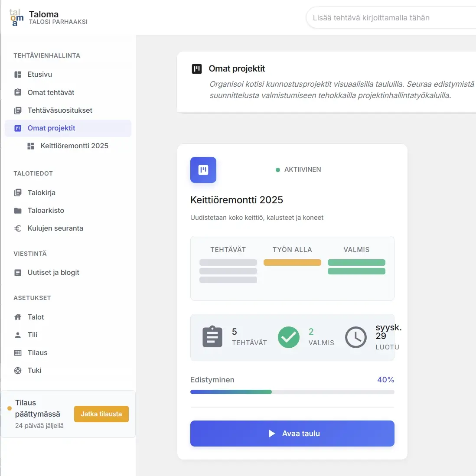This screenshot has height=476, width=476.
Task: Click the Taloarkisto folder icon
Action: coord(18,211)
